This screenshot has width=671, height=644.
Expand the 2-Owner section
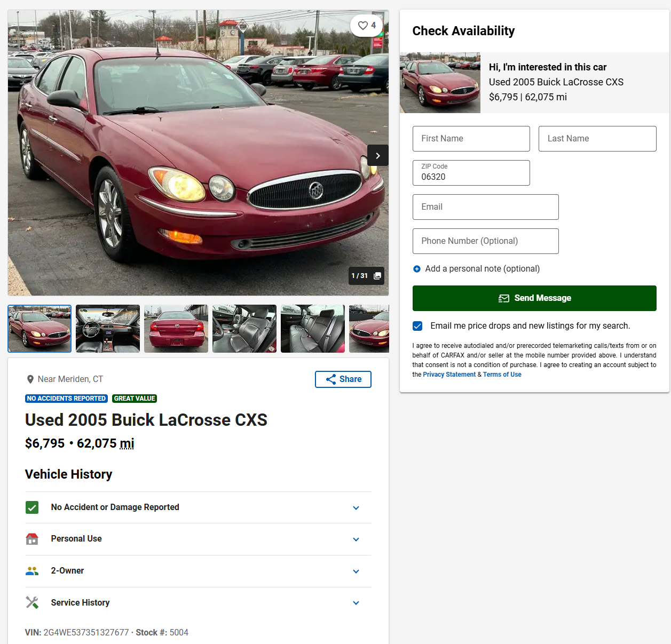[198, 571]
